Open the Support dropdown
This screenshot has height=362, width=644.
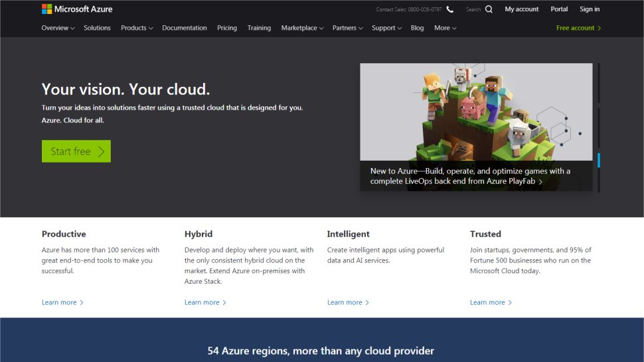387,28
